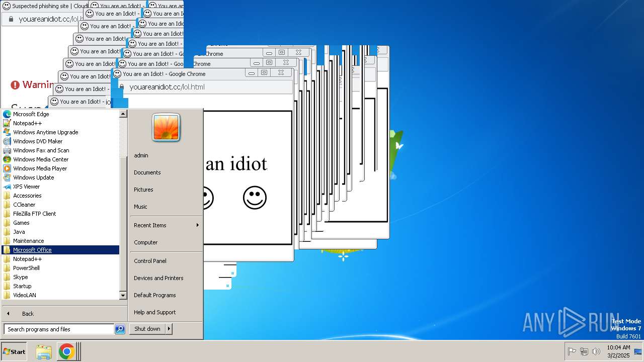Launch XPS Viewer
644x362 pixels.
coord(60,187)
